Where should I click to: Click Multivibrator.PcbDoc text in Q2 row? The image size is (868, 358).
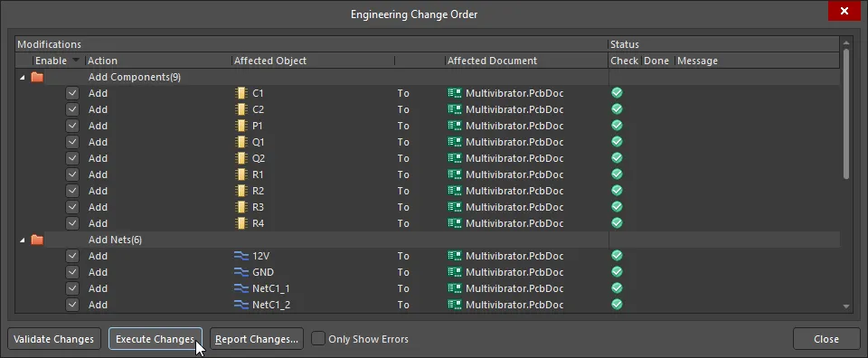pos(514,159)
